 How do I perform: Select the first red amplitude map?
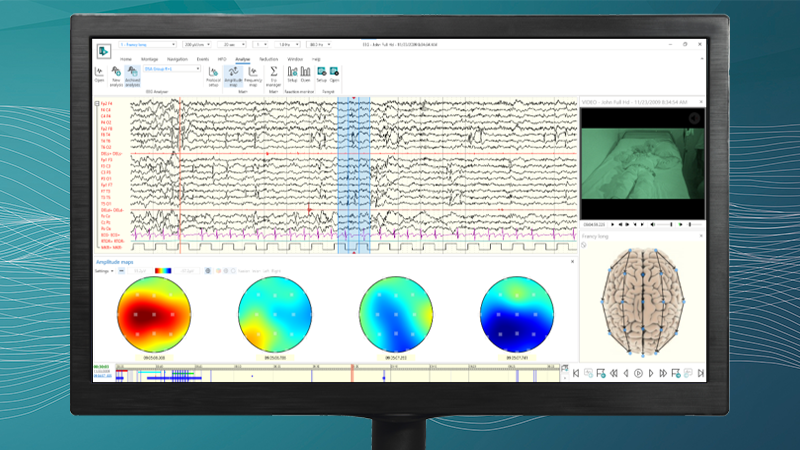pos(154,314)
